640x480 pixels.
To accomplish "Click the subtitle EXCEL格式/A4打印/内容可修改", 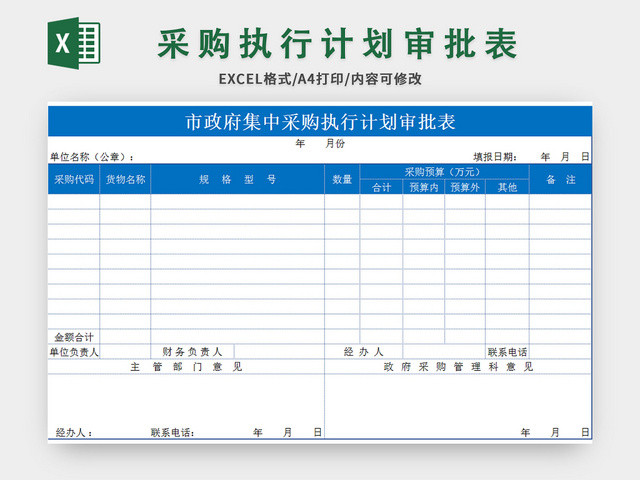I will 320,79.
